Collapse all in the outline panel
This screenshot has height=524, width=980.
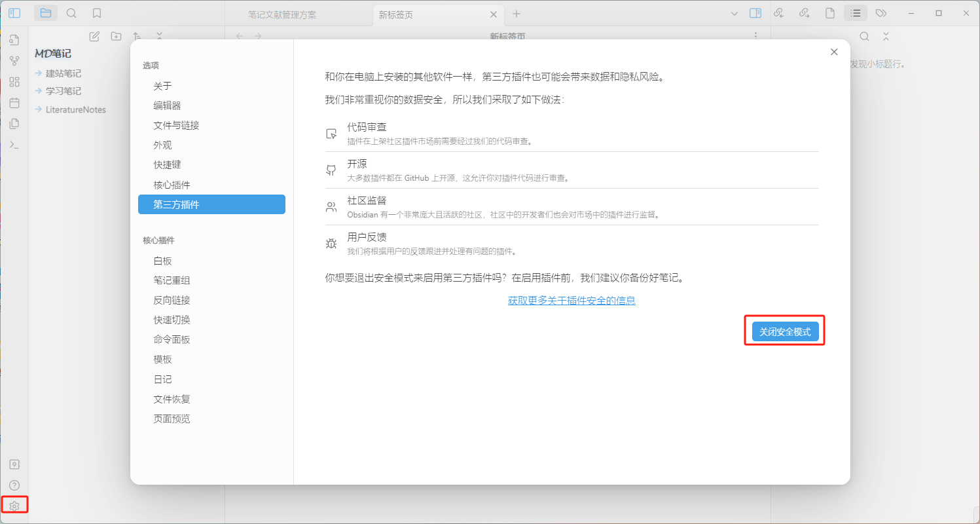[886, 37]
